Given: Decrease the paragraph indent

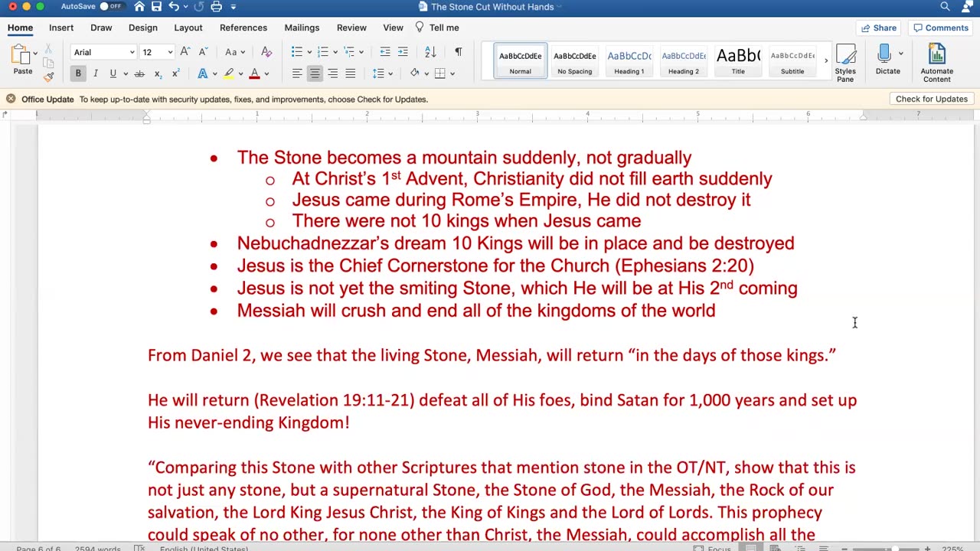Looking at the screenshot, I should (385, 52).
